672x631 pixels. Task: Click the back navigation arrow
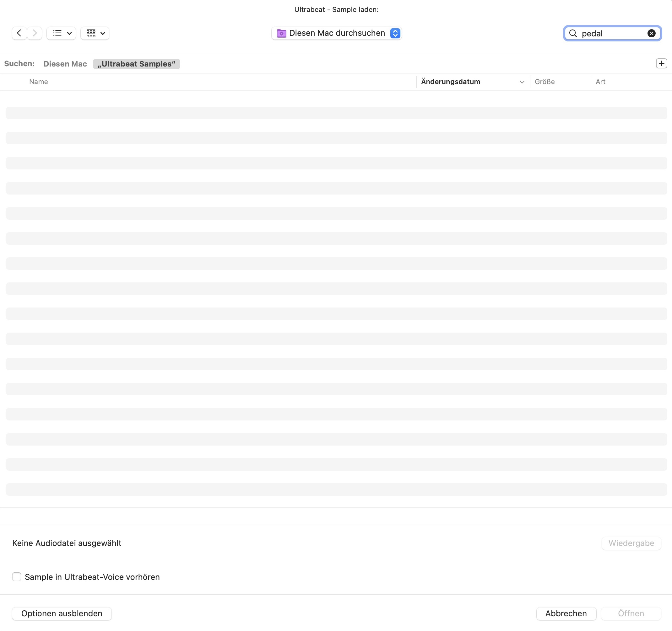(x=19, y=33)
